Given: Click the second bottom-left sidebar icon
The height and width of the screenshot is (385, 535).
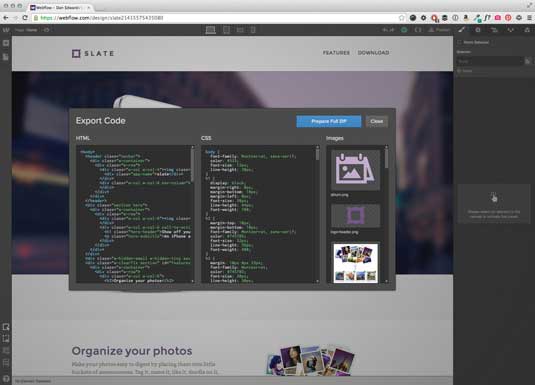Looking at the screenshot, I should click(6, 339).
